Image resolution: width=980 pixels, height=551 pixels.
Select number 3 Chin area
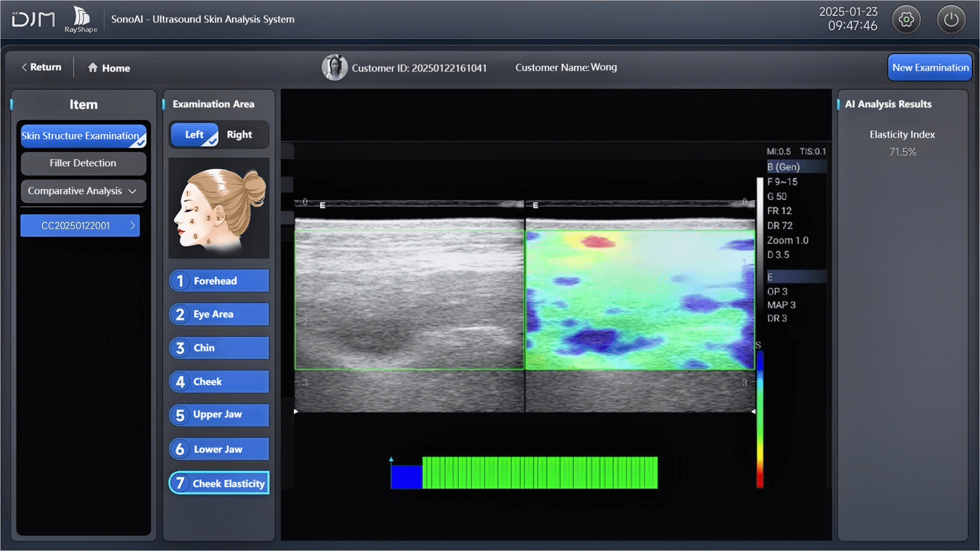point(219,348)
